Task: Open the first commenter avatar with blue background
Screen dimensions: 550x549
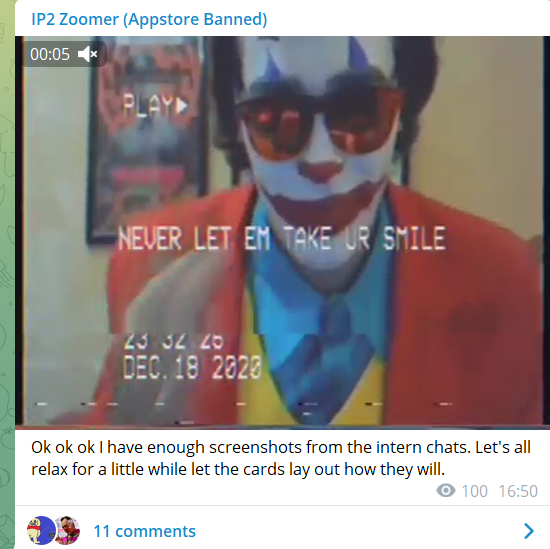Action: 41,530
